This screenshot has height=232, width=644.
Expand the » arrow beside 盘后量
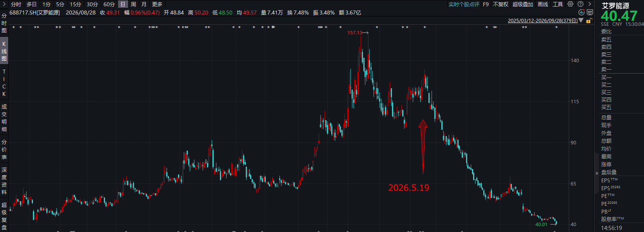tap(597, 173)
